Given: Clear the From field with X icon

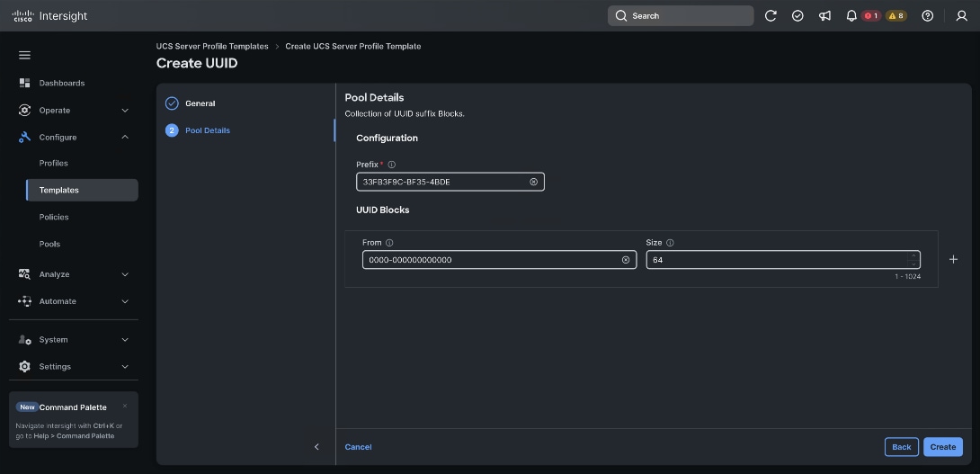Looking at the screenshot, I should pos(626,260).
